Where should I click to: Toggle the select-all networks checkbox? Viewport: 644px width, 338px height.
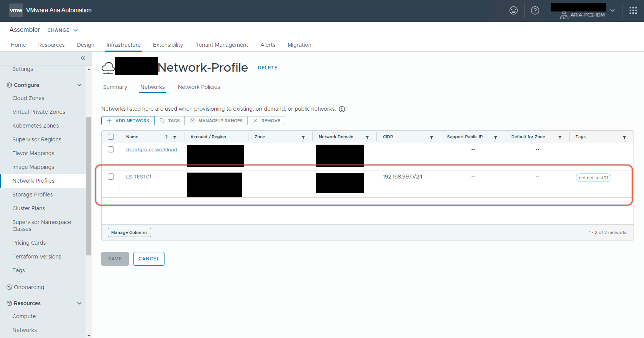pos(111,137)
